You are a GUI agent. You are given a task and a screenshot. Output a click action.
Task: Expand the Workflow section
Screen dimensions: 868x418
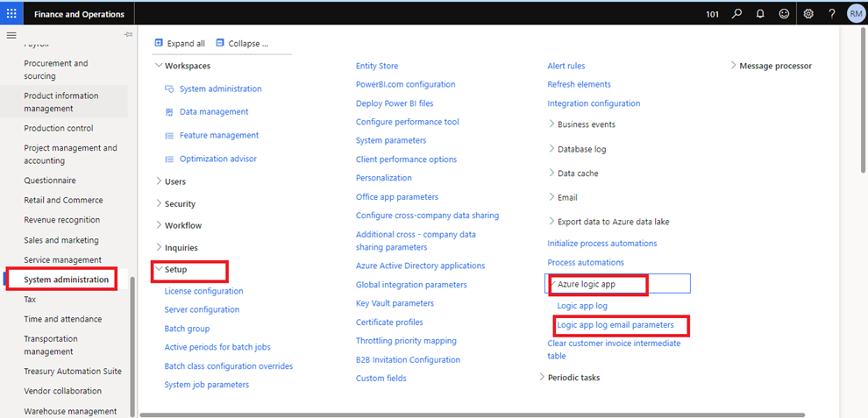(x=159, y=225)
